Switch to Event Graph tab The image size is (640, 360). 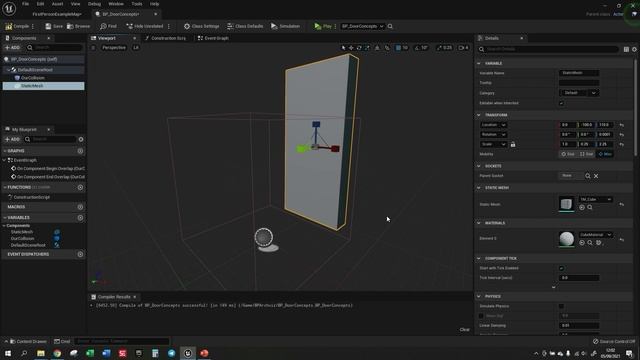(213, 38)
